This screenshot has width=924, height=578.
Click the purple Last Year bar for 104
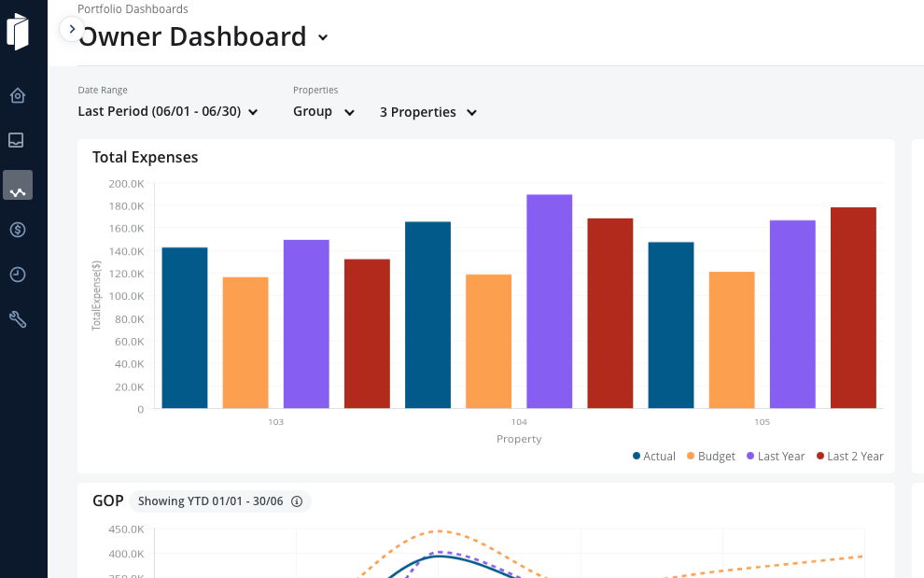tap(549, 302)
